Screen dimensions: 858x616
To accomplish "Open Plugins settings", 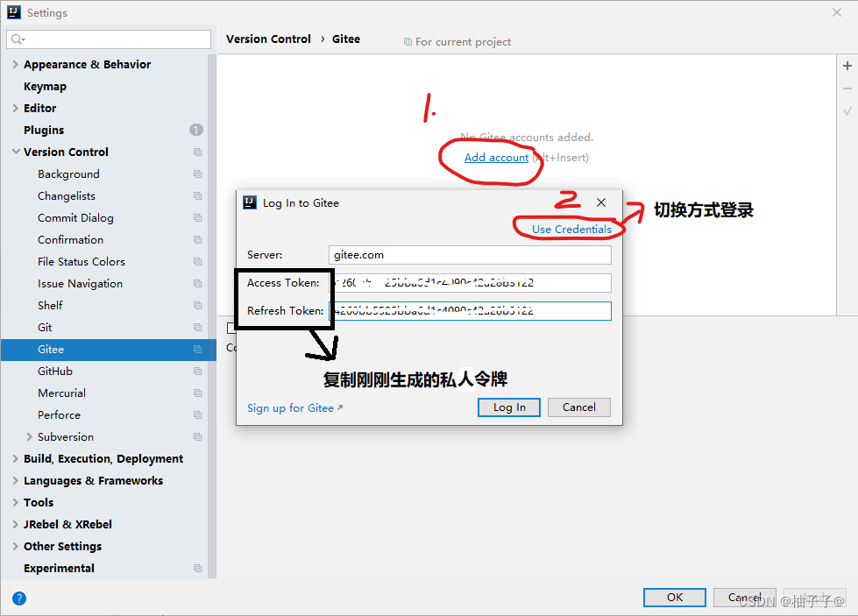I will tap(44, 131).
